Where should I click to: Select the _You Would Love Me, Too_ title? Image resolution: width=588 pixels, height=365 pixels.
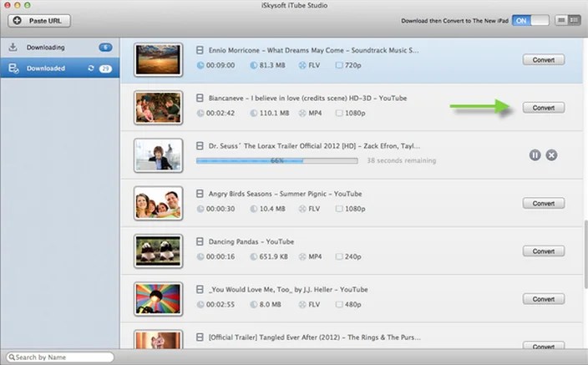point(288,289)
